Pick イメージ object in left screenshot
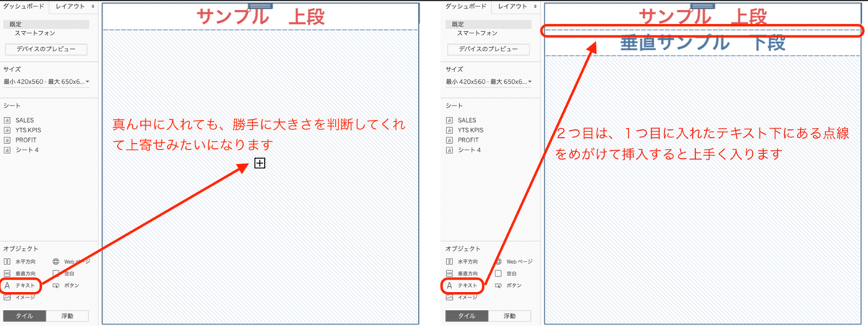868x336 pixels. (x=20, y=297)
